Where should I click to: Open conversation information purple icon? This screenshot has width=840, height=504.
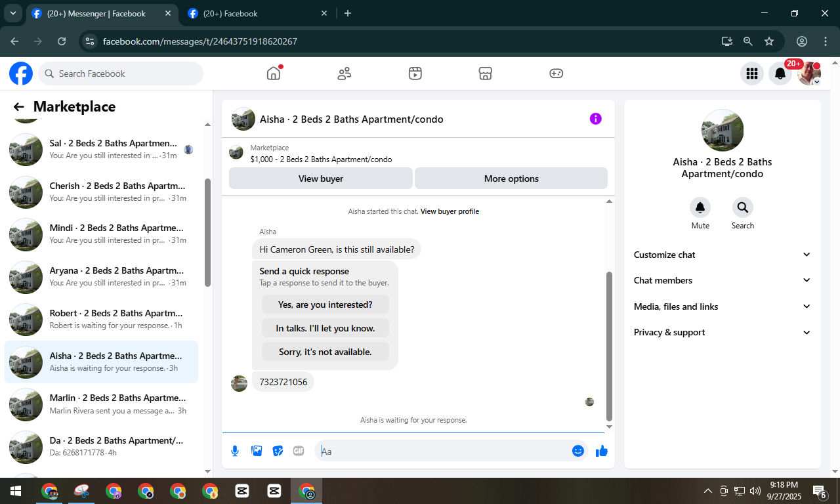pyautogui.click(x=595, y=119)
